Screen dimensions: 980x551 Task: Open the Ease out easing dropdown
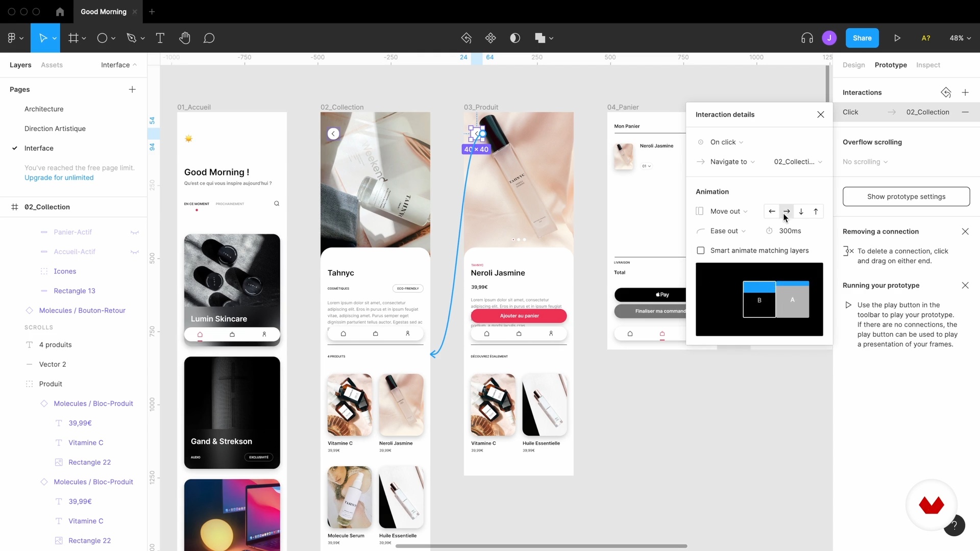tap(728, 231)
